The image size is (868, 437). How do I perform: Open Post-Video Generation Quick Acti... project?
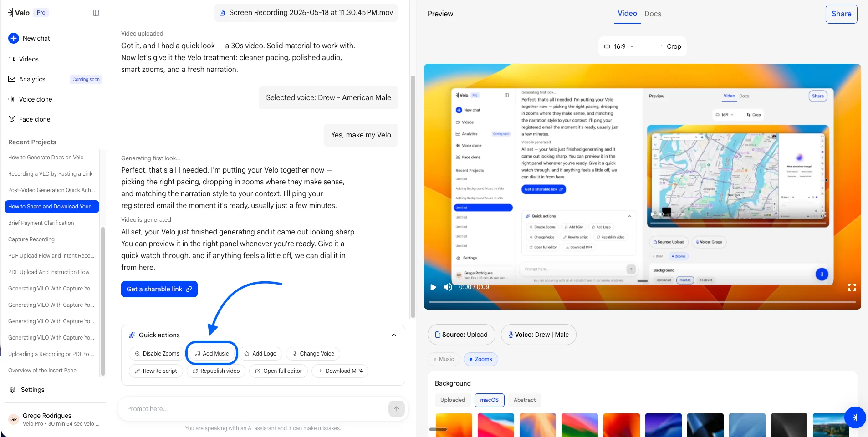(x=52, y=190)
